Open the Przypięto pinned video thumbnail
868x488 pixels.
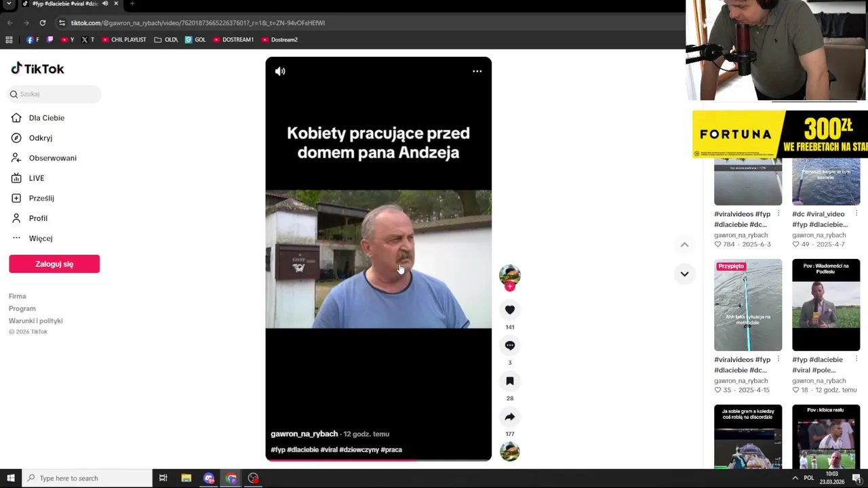(x=748, y=305)
